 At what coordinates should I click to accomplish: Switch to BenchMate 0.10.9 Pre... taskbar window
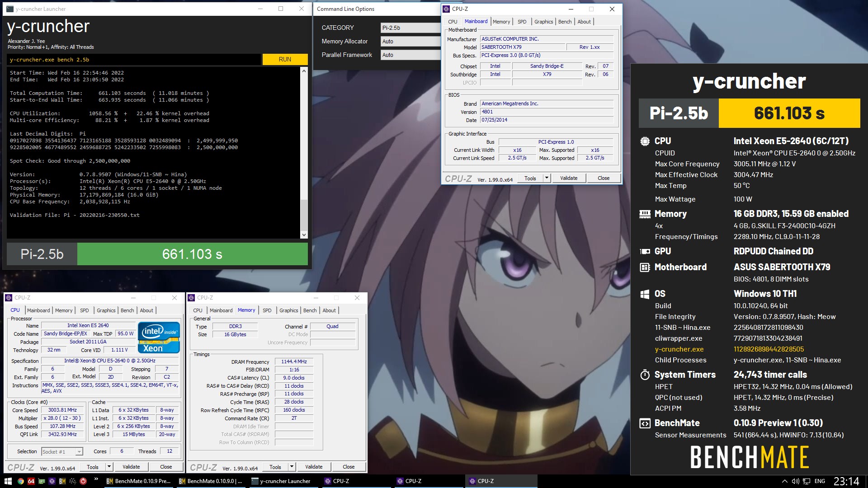139,481
